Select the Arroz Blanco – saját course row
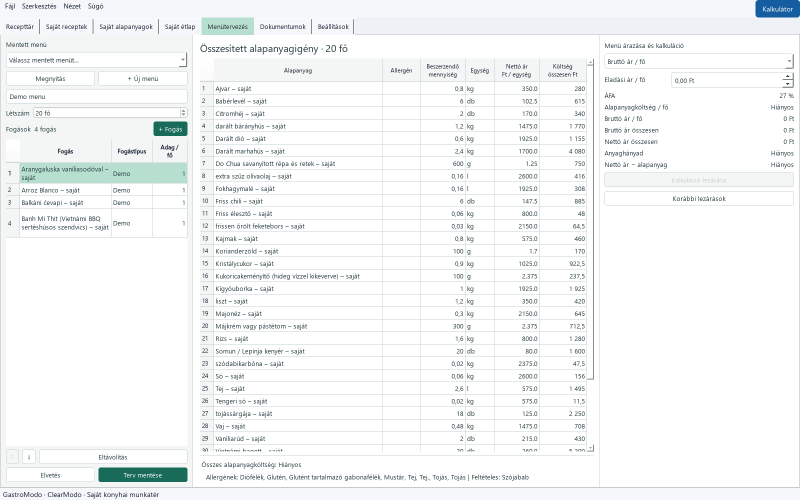Viewport: 800px width, 500px height. point(96,190)
